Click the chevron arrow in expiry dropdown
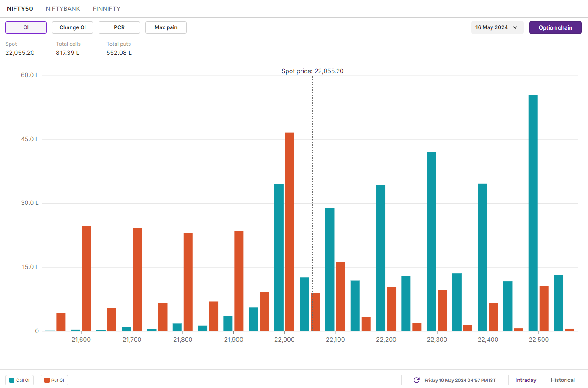Image resolution: width=588 pixels, height=388 pixels. tap(515, 27)
